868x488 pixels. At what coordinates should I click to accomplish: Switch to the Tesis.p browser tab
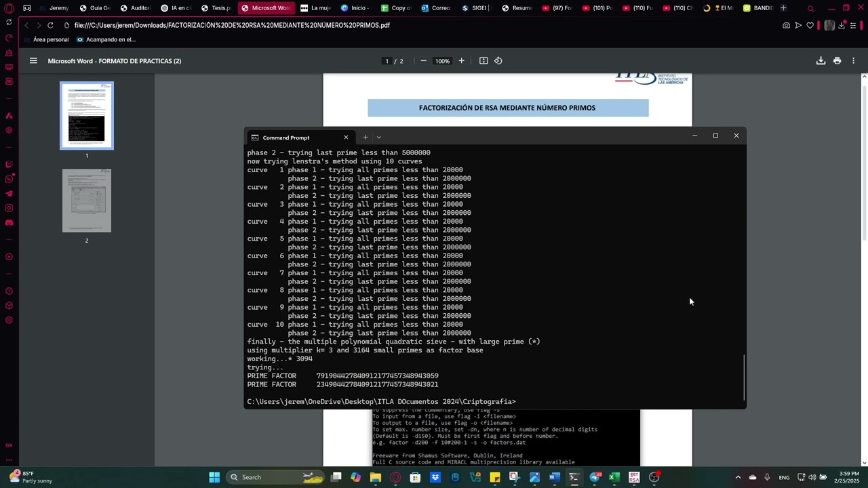216,8
